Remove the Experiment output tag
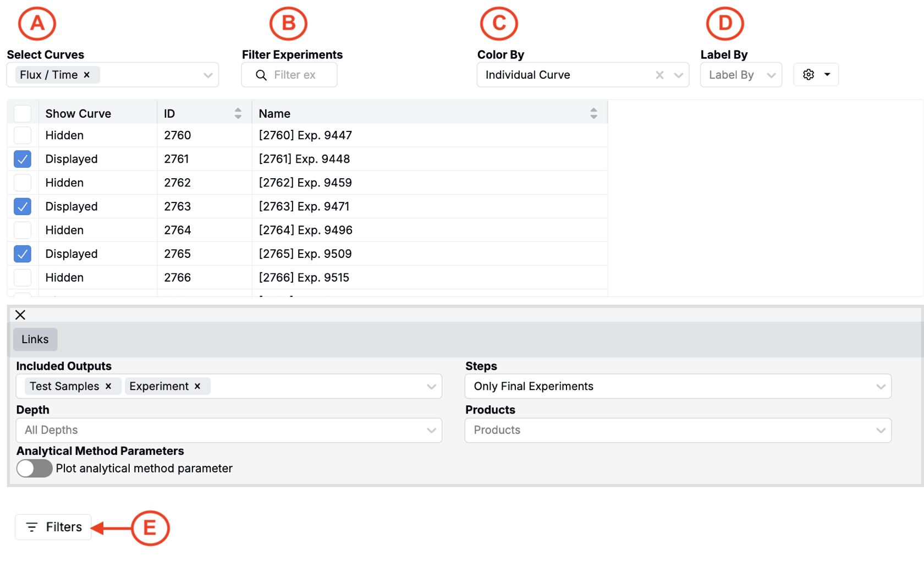 coord(197,386)
